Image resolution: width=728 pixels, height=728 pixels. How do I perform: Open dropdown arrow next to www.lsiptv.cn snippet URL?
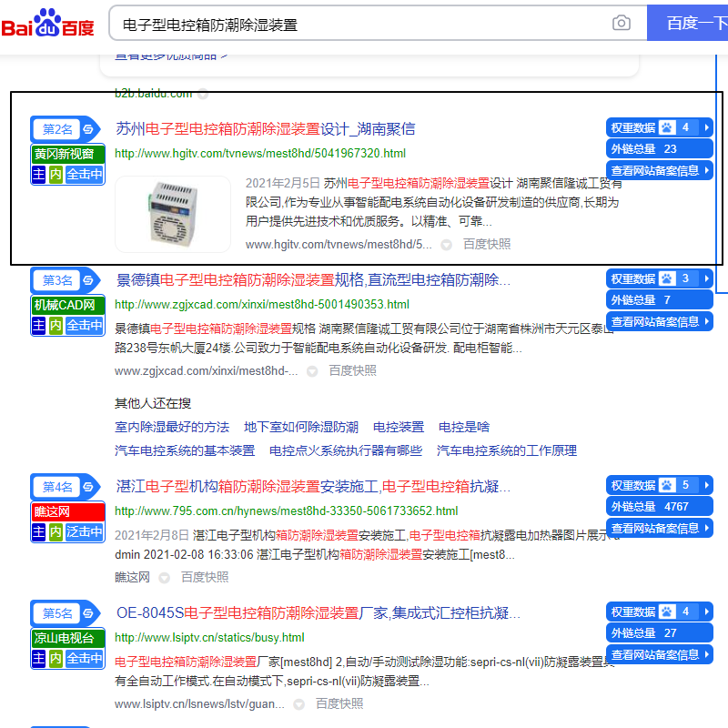pos(299,704)
